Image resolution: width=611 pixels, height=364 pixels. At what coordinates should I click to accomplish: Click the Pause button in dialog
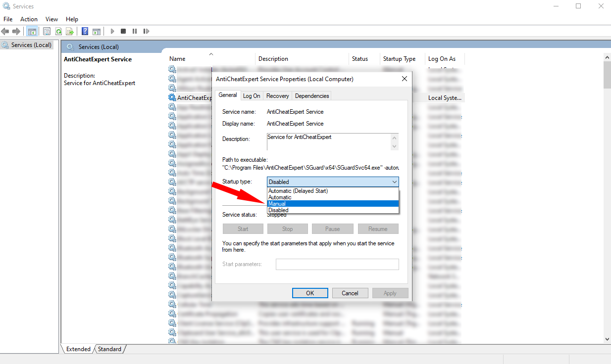[x=333, y=229]
